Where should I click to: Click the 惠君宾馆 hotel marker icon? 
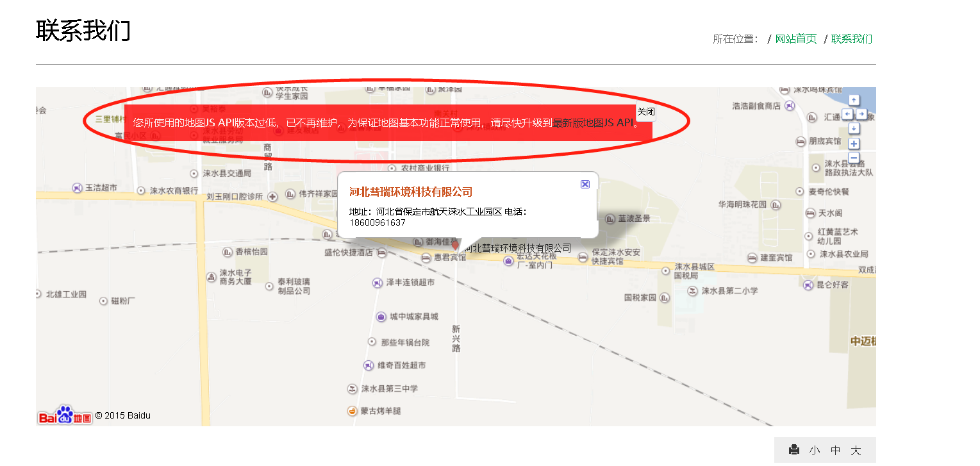pyautogui.click(x=426, y=258)
